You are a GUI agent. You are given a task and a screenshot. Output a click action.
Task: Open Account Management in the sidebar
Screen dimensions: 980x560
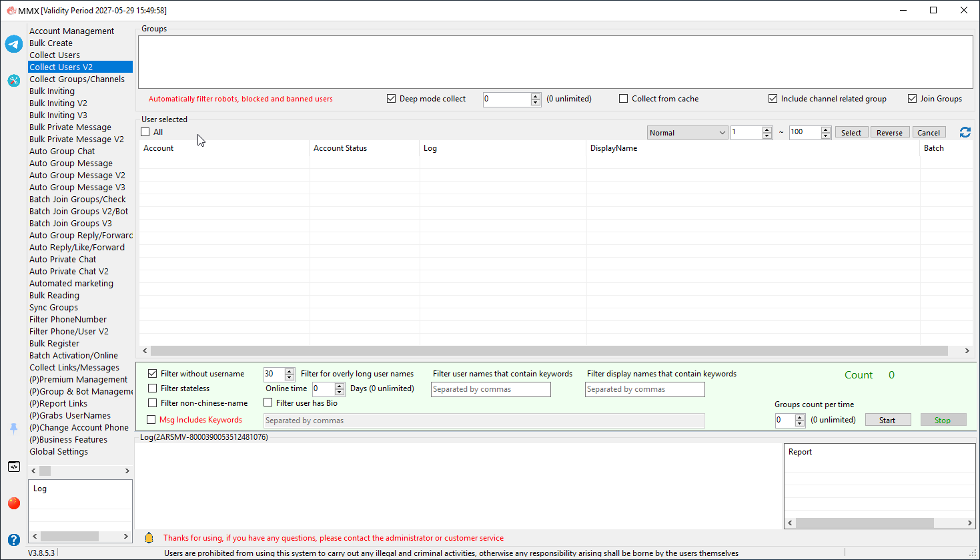pyautogui.click(x=71, y=31)
